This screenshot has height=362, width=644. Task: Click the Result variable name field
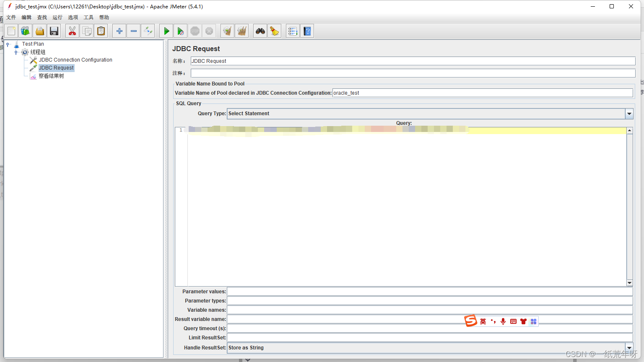pyautogui.click(x=430, y=319)
